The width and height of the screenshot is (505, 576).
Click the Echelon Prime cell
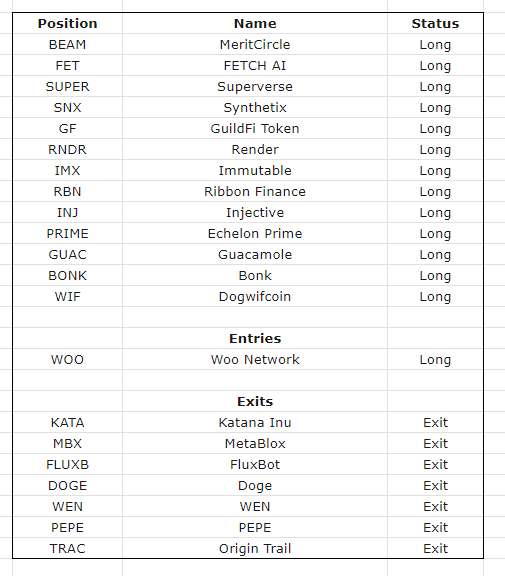(255, 233)
